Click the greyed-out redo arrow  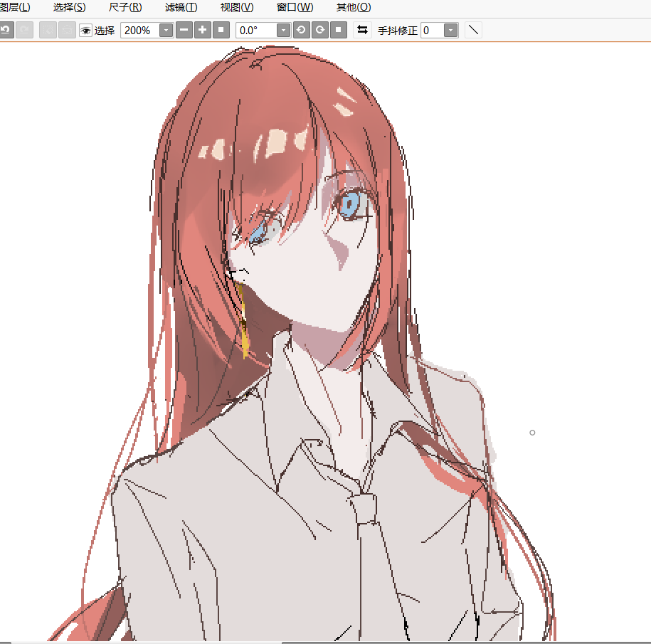click(x=25, y=31)
